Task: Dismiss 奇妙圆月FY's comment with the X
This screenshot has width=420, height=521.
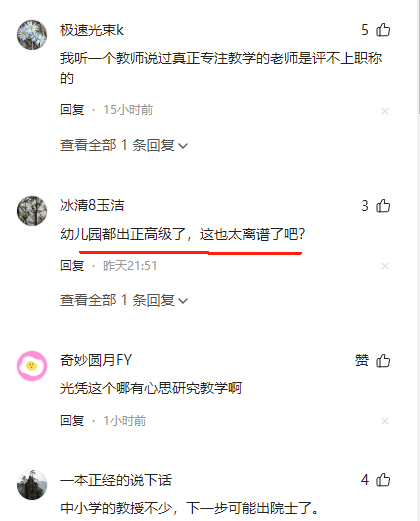Action: 385,421
